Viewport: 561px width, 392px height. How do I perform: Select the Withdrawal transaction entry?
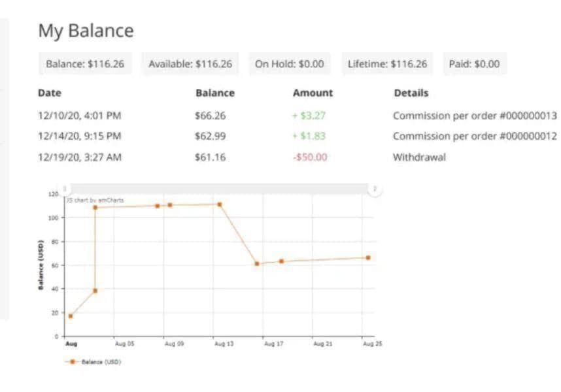[x=419, y=157]
